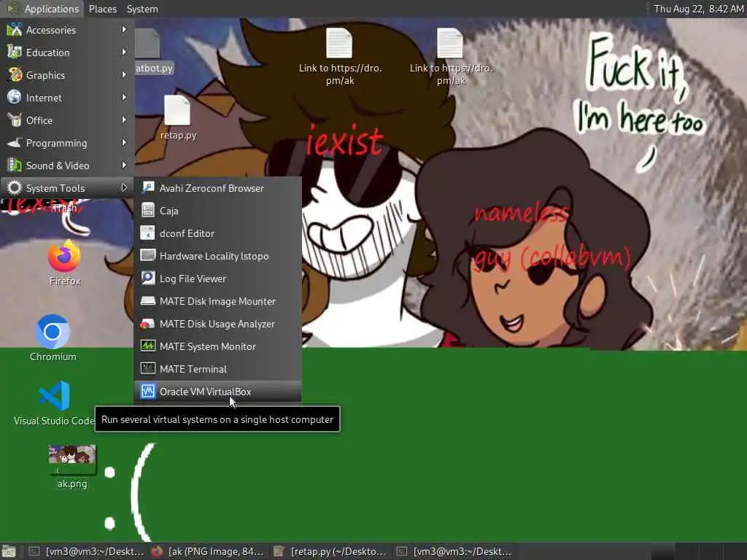Switch to ak PNG Image Firefox window

pyautogui.click(x=208, y=551)
